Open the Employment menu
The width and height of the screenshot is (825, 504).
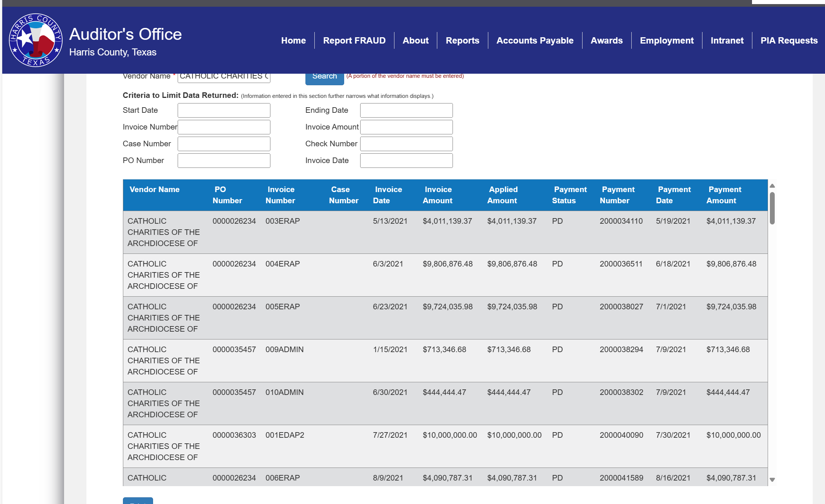pos(667,40)
